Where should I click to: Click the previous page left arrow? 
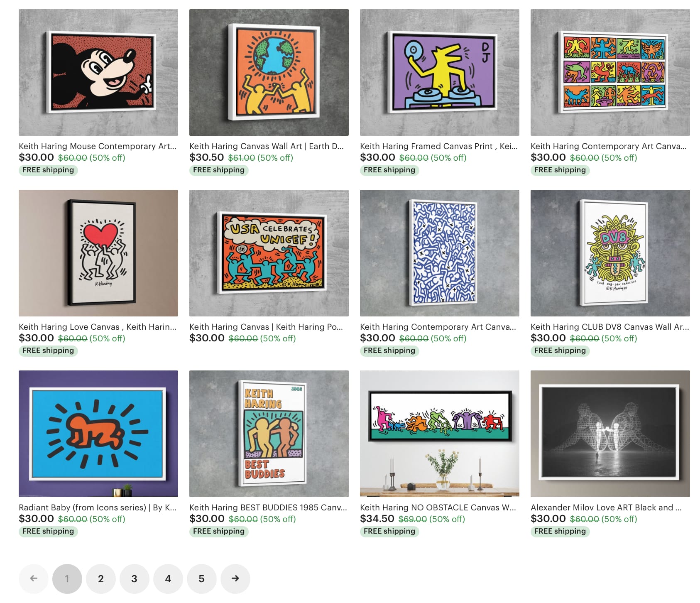(34, 578)
